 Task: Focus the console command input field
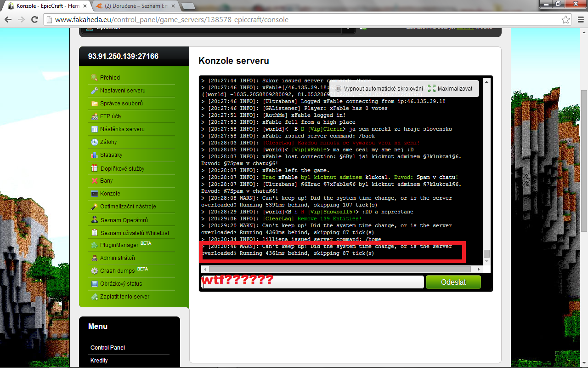tap(312, 282)
